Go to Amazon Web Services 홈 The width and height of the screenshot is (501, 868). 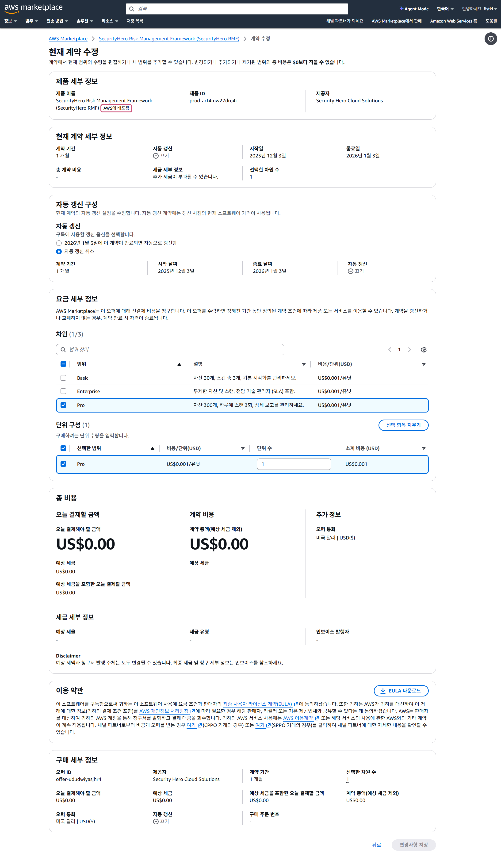pyautogui.click(x=454, y=21)
